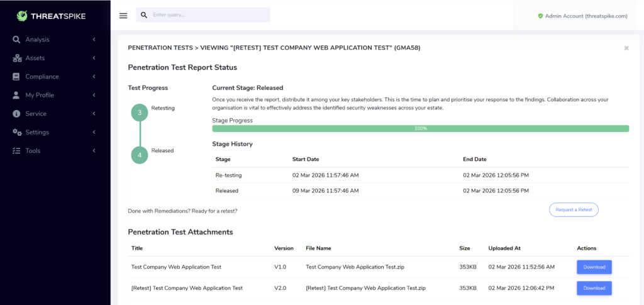Viewport: 644px width, 305px height.
Task: Click the Compliance book icon
Action: point(16,77)
